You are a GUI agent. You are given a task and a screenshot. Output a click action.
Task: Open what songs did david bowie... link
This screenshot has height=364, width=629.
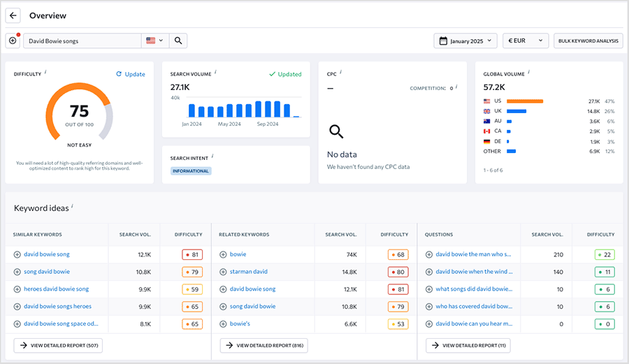[x=474, y=289]
